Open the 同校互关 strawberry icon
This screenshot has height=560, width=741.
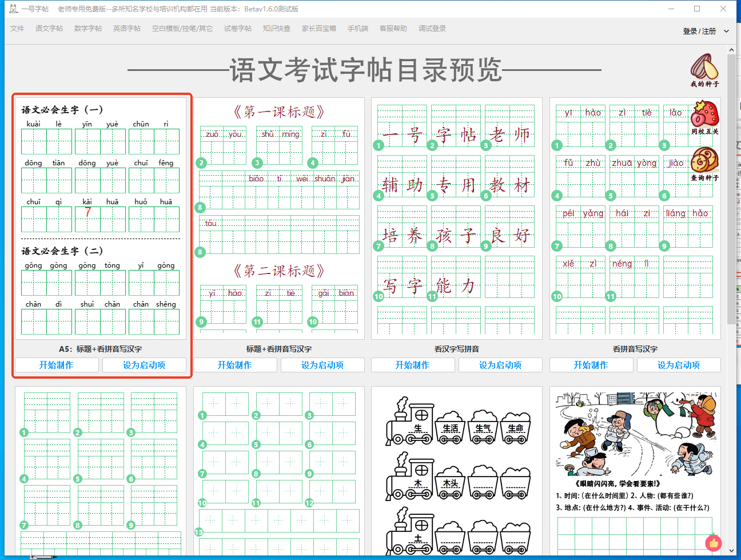(x=704, y=117)
